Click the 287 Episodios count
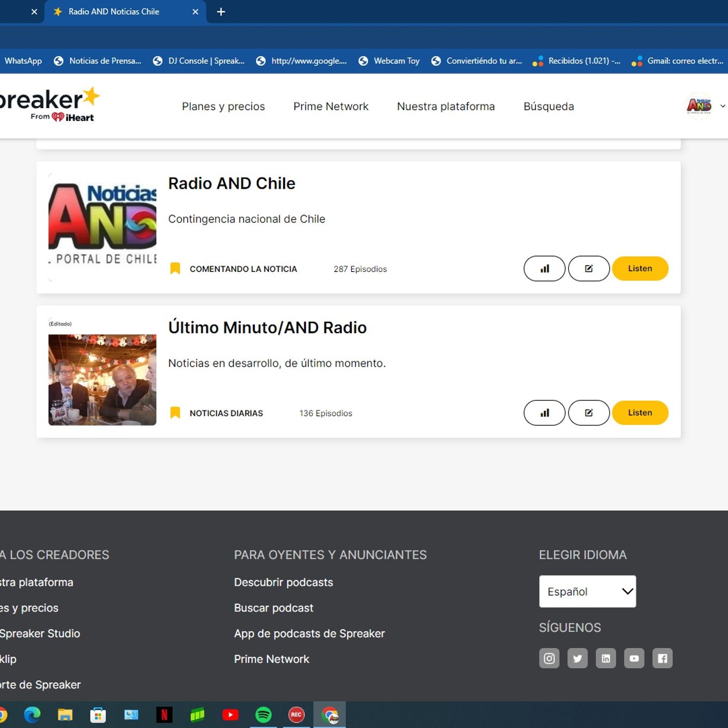This screenshot has width=728, height=728. tap(360, 269)
